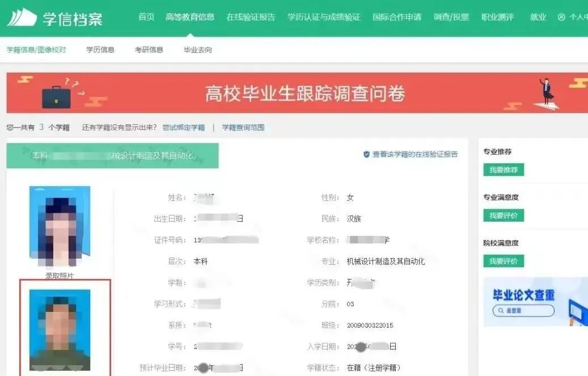Click the 录取照片 admission photo

click(60, 226)
